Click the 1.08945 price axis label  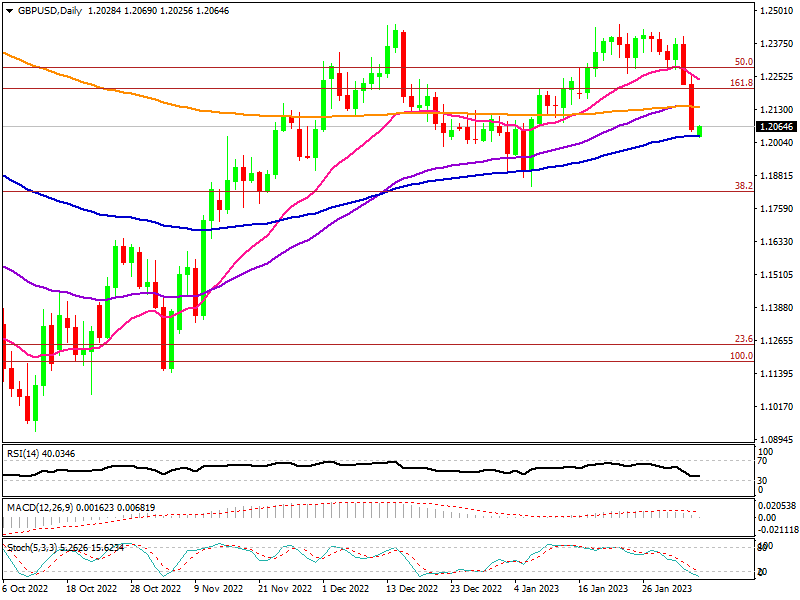776,440
